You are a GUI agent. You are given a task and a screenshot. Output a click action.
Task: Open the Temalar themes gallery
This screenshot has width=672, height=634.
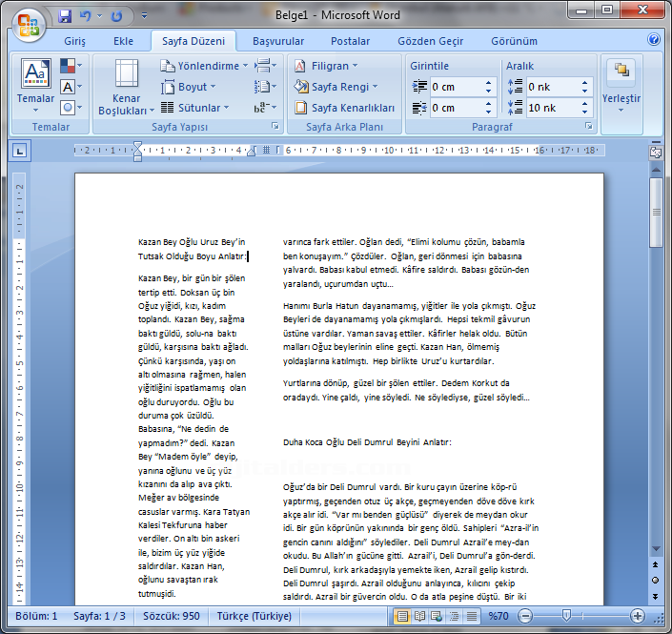coord(35,87)
